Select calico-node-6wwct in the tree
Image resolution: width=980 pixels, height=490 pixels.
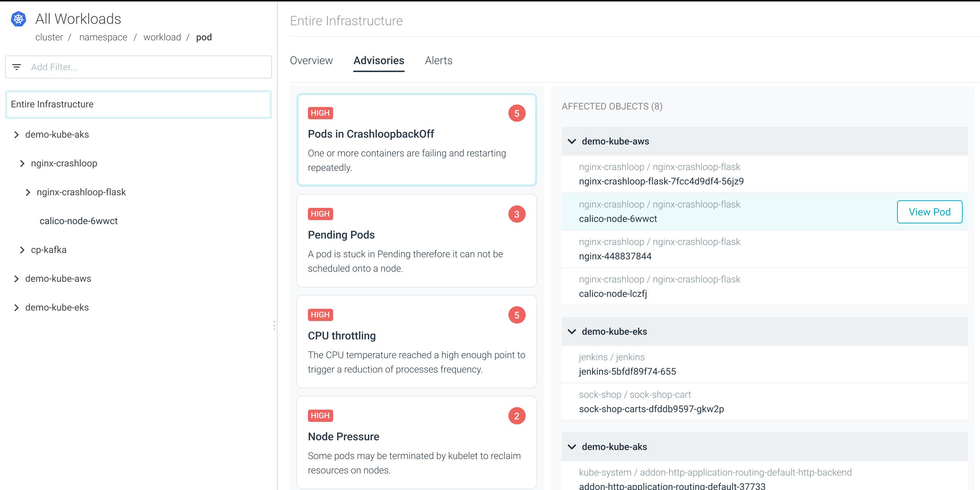click(78, 220)
